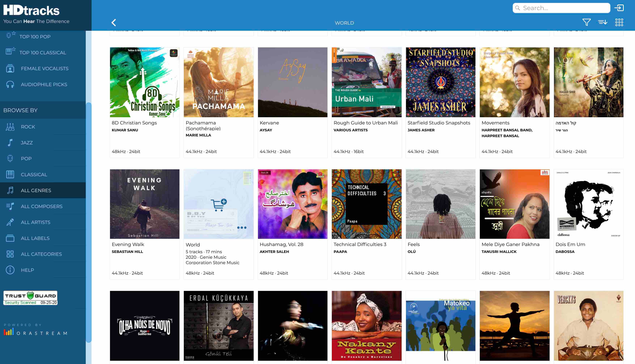Screen dimensions: 635x364
Task: Click the login icon beside the search box
Action: (x=619, y=8)
